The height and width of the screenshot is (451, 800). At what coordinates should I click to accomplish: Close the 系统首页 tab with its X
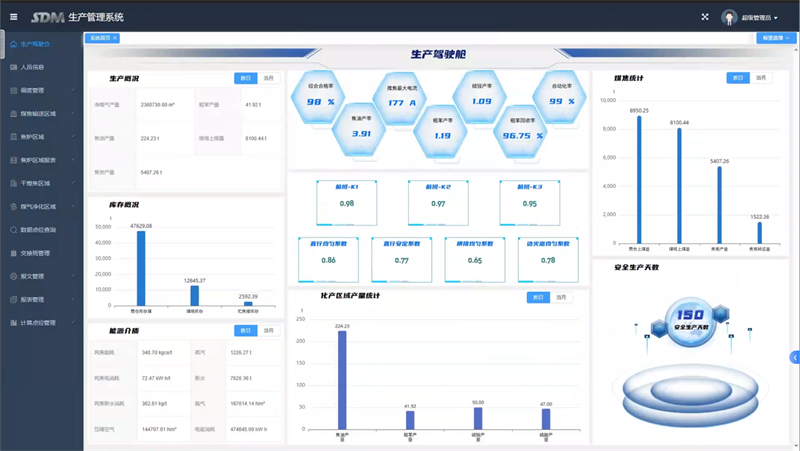(x=115, y=38)
